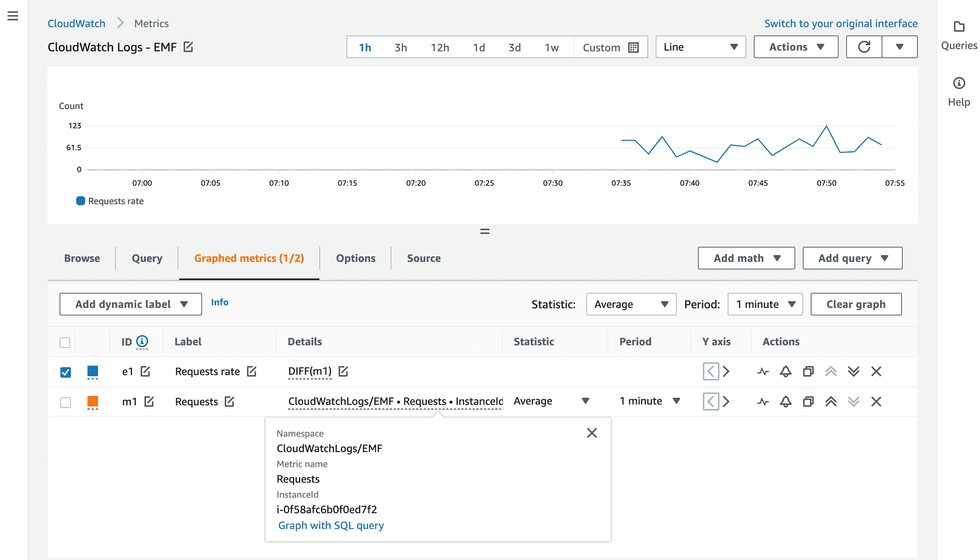Open the Queries side panel
This screenshot has height=560, width=980.
point(959,36)
